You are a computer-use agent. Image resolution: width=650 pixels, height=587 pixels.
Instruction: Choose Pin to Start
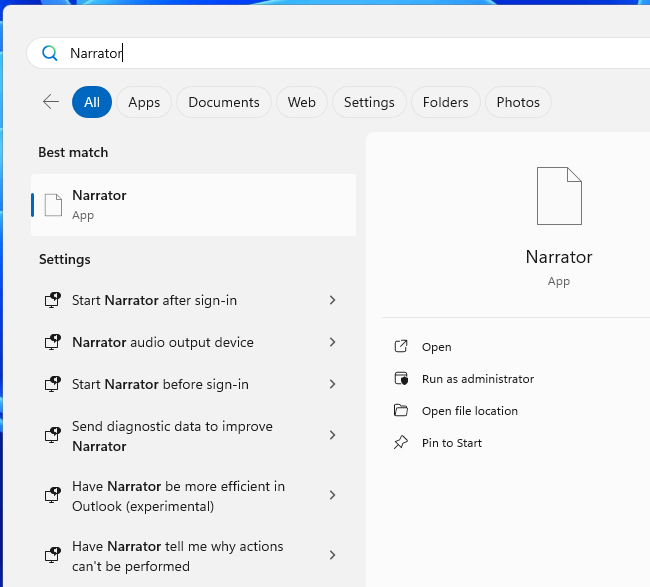click(452, 443)
